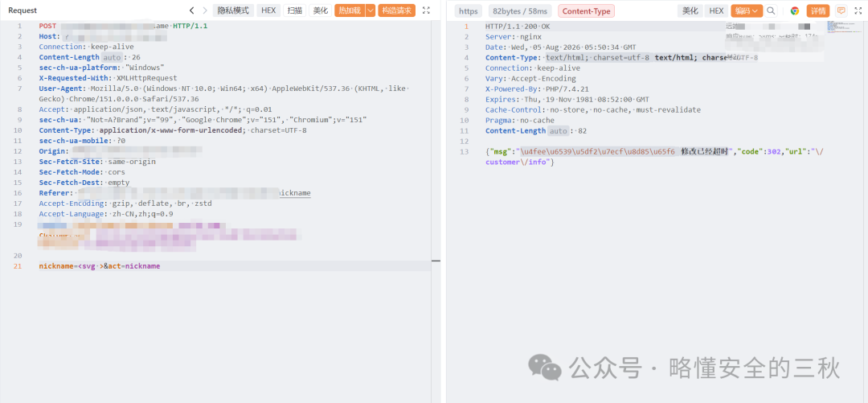Toggle 美化 (beautify) in response panel

coord(690,11)
